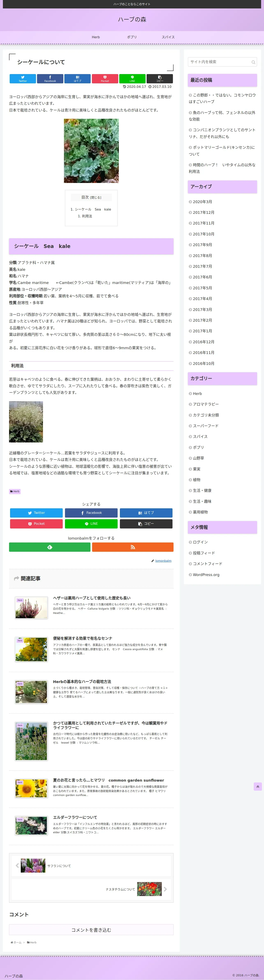Click the orange RSS follow button

click(x=133, y=547)
